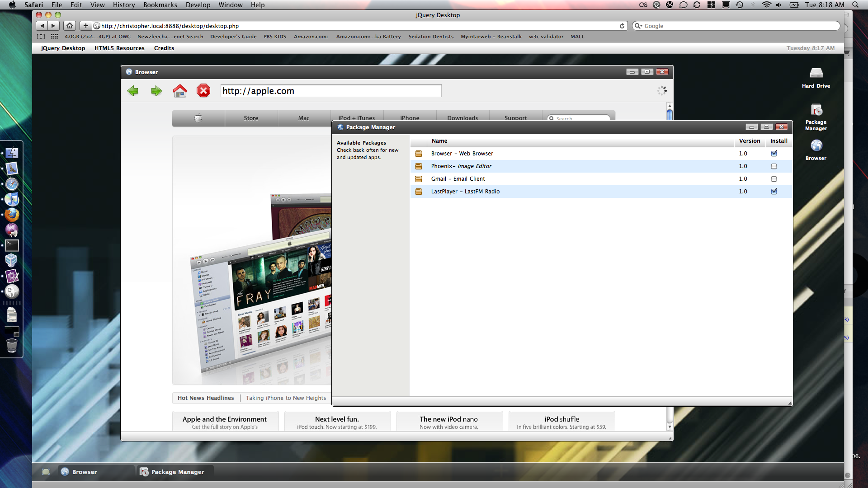Click Safari reload button in address bar
Image resolution: width=868 pixels, height=488 pixels.
pyautogui.click(x=622, y=26)
